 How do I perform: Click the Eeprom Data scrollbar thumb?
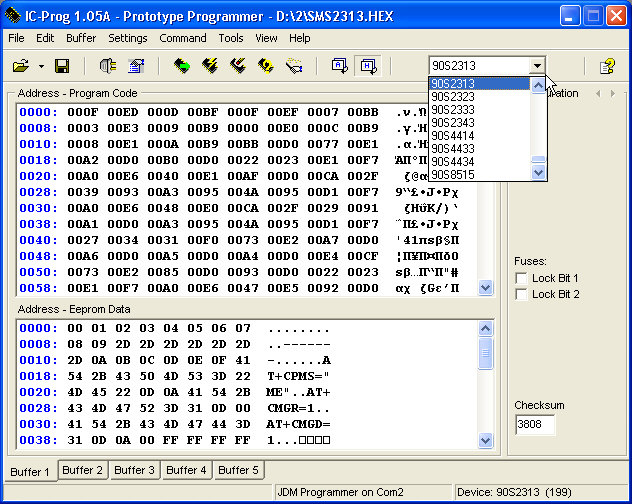(x=486, y=353)
